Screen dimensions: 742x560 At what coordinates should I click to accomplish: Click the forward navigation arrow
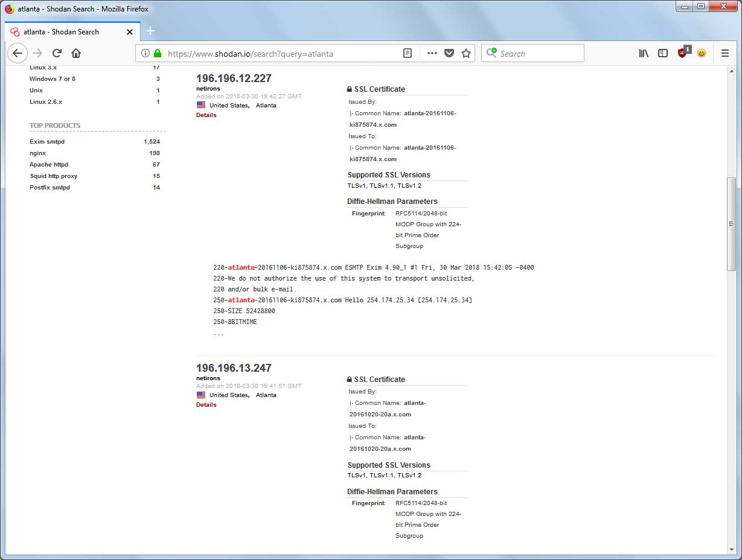tap(37, 53)
